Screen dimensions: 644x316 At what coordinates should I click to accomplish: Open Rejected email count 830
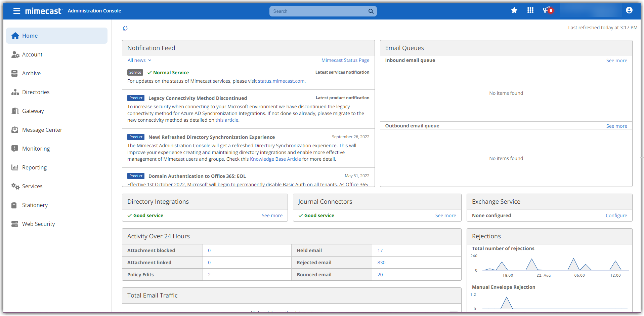point(381,263)
